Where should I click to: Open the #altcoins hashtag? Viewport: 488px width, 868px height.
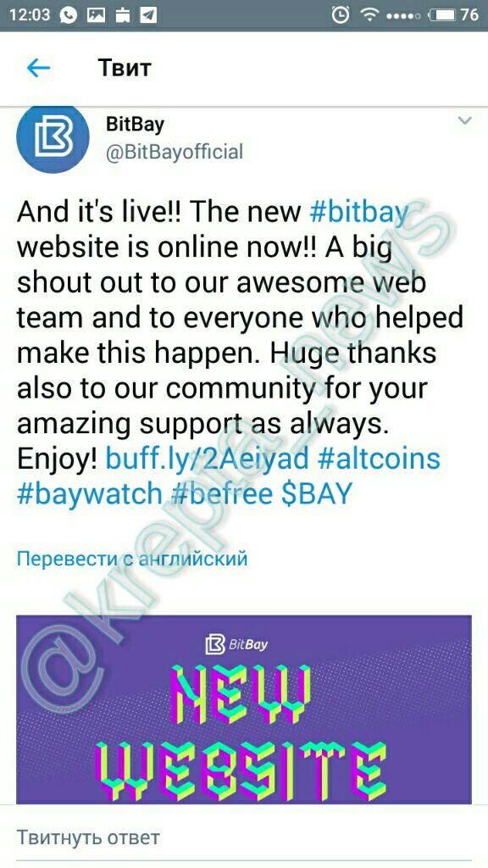coord(380,459)
